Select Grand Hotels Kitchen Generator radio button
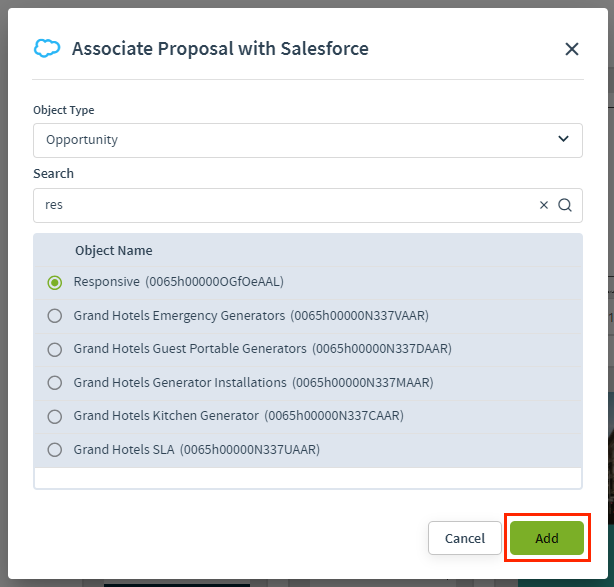The width and height of the screenshot is (614, 587). 55,416
